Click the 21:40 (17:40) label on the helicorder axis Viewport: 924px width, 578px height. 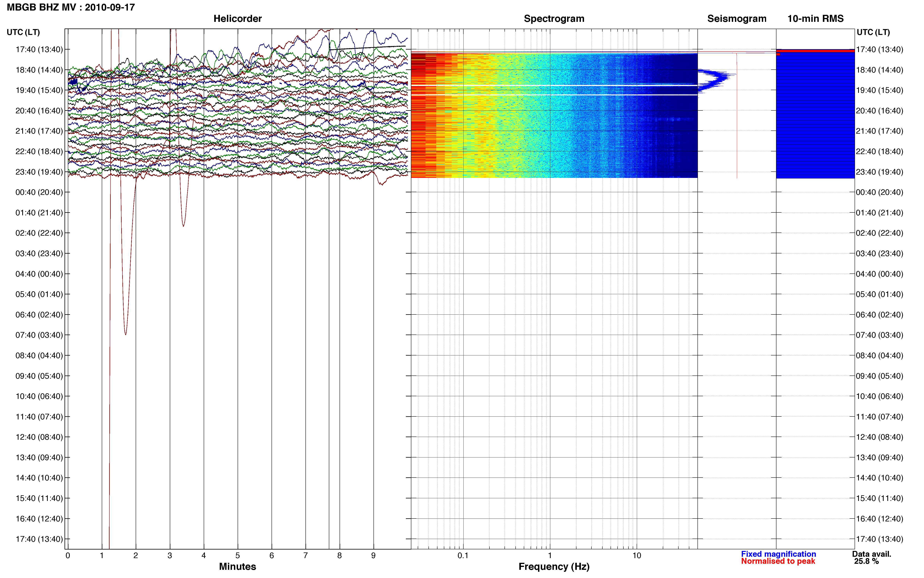coord(39,131)
